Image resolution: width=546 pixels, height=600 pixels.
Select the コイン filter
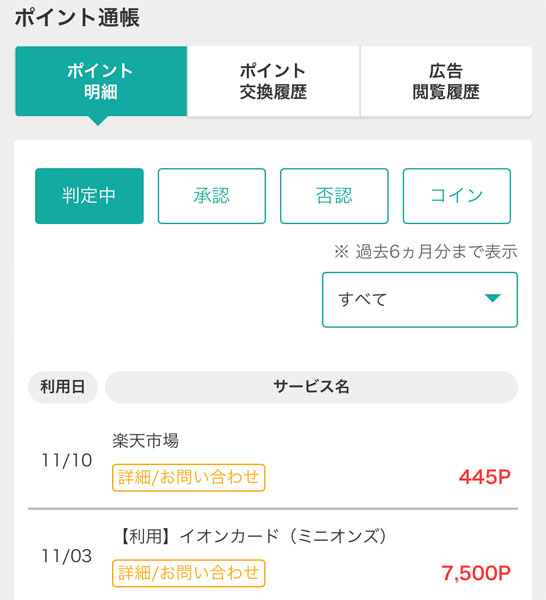click(x=456, y=196)
